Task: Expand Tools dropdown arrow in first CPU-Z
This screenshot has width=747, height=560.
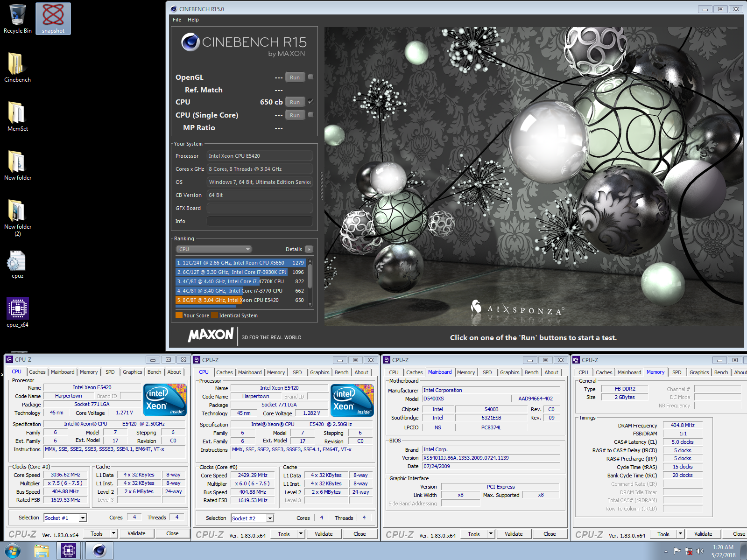Action: [113, 533]
